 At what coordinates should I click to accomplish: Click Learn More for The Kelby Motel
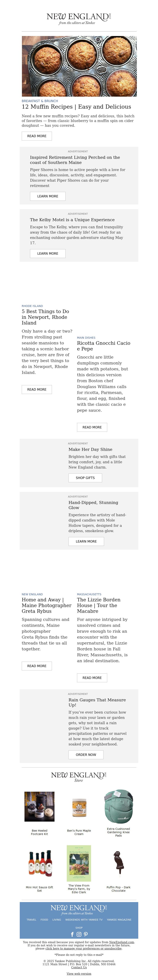(48, 253)
